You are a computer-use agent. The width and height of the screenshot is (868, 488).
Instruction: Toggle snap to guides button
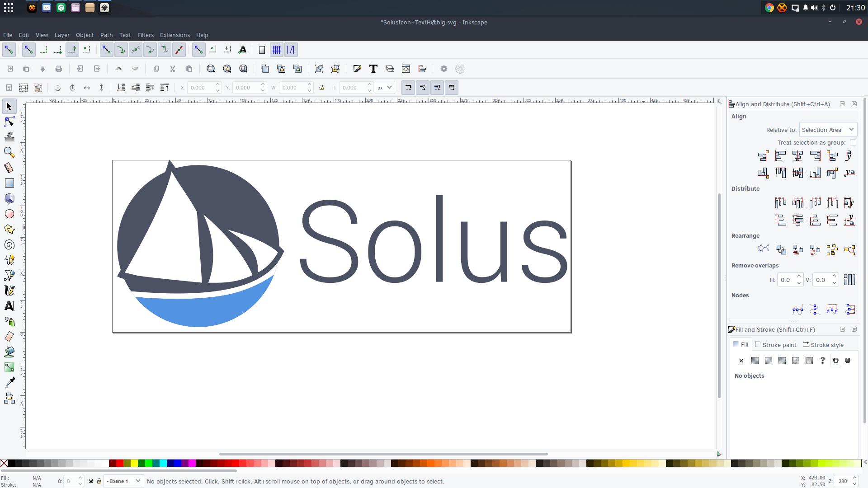pos(291,50)
